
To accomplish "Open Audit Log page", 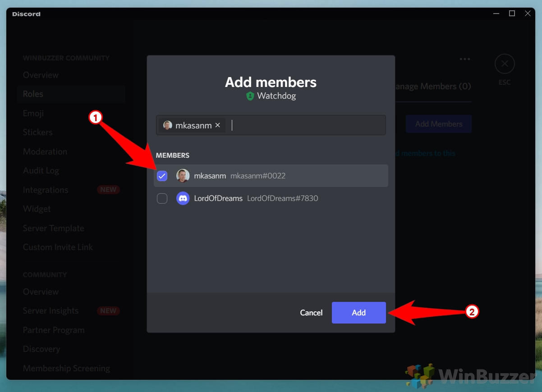I will [41, 171].
